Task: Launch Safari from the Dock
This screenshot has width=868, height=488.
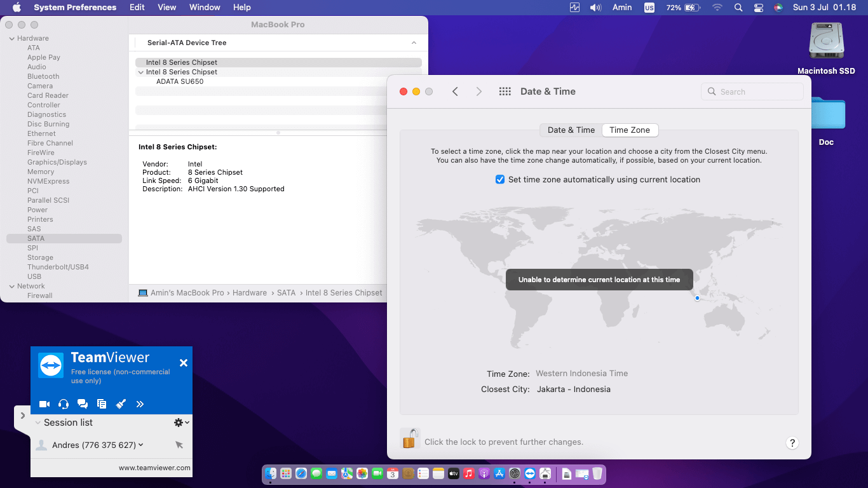Action: coord(301,473)
